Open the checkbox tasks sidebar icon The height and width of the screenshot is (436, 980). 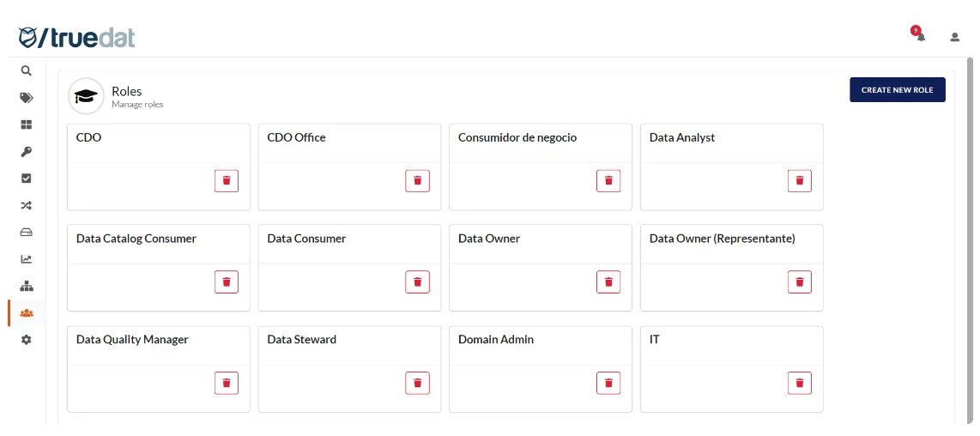pos(27,179)
